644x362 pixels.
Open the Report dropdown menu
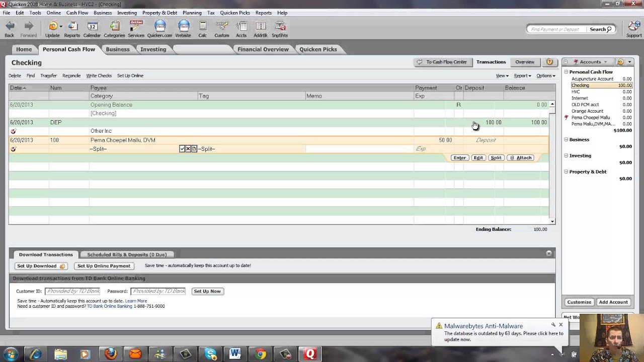pos(522,75)
